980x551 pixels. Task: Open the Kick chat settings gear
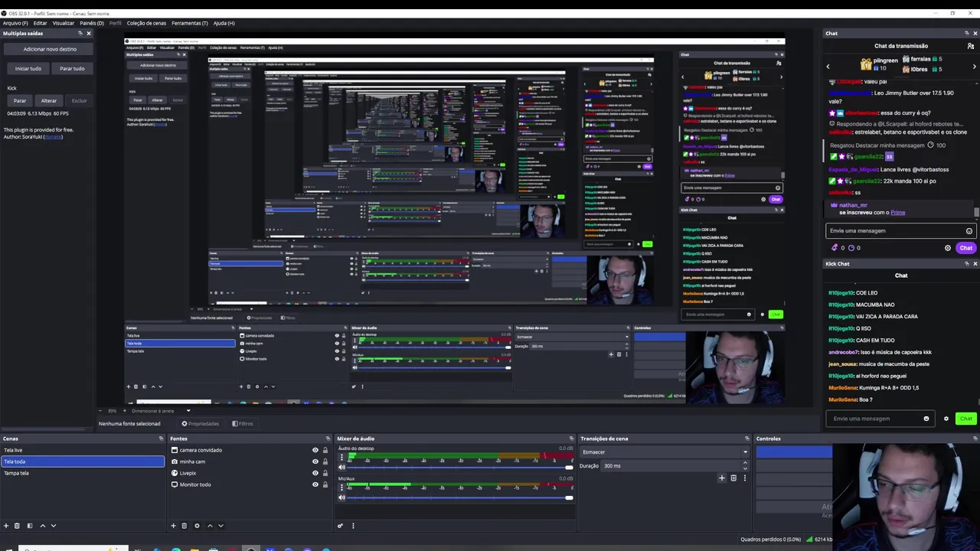946,419
